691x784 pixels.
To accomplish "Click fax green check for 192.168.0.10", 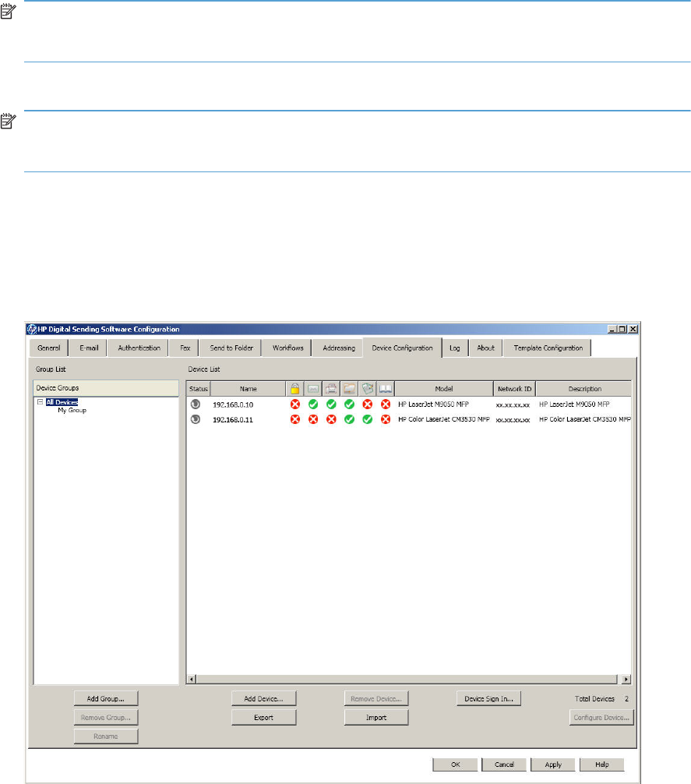I will (331, 404).
